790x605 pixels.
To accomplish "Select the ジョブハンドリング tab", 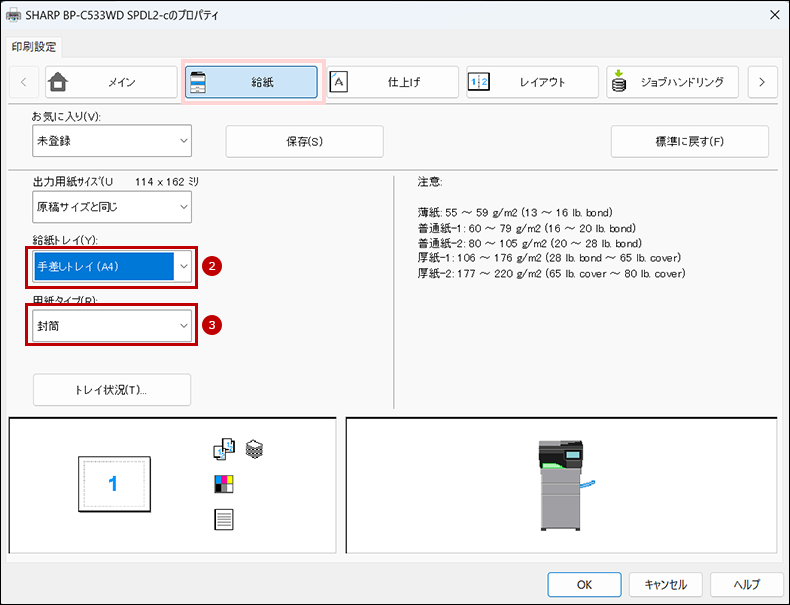I will point(672,82).
